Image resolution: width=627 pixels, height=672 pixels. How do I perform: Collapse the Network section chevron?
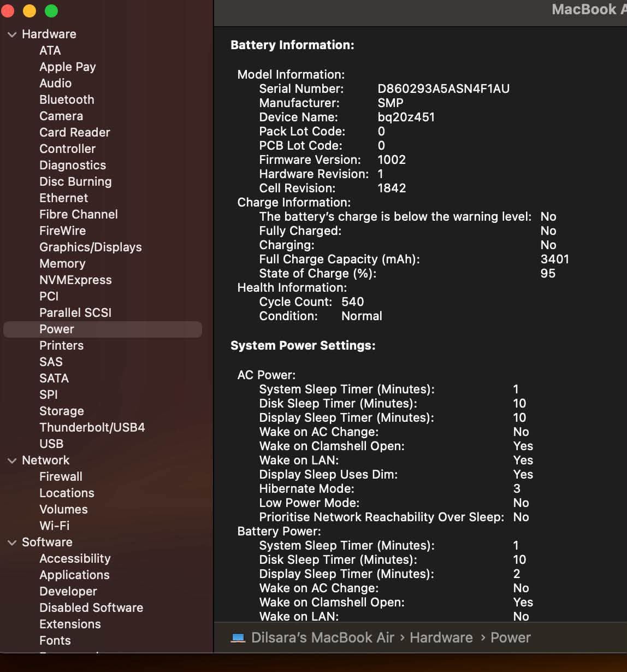click(12, 461)
